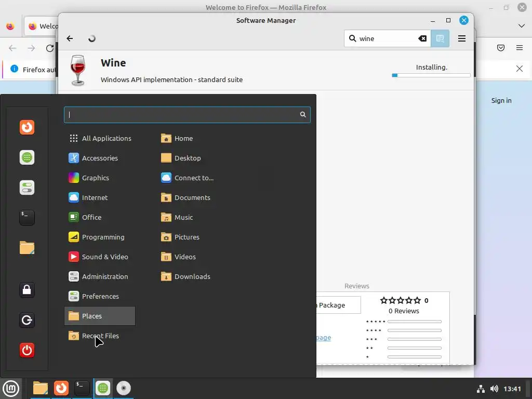Open Firefox from the menu favorites sidebar
Screen dimensions: 532x399
click(x=27, y=127)
